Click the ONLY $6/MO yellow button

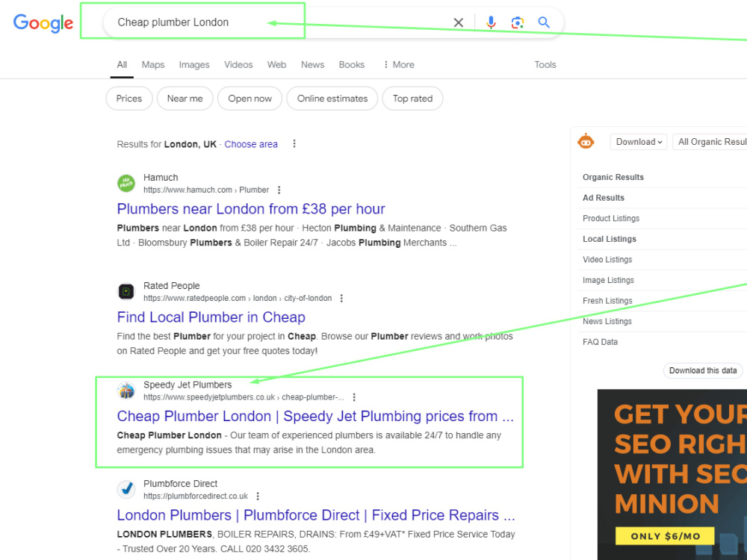click(x=665, y=536)
